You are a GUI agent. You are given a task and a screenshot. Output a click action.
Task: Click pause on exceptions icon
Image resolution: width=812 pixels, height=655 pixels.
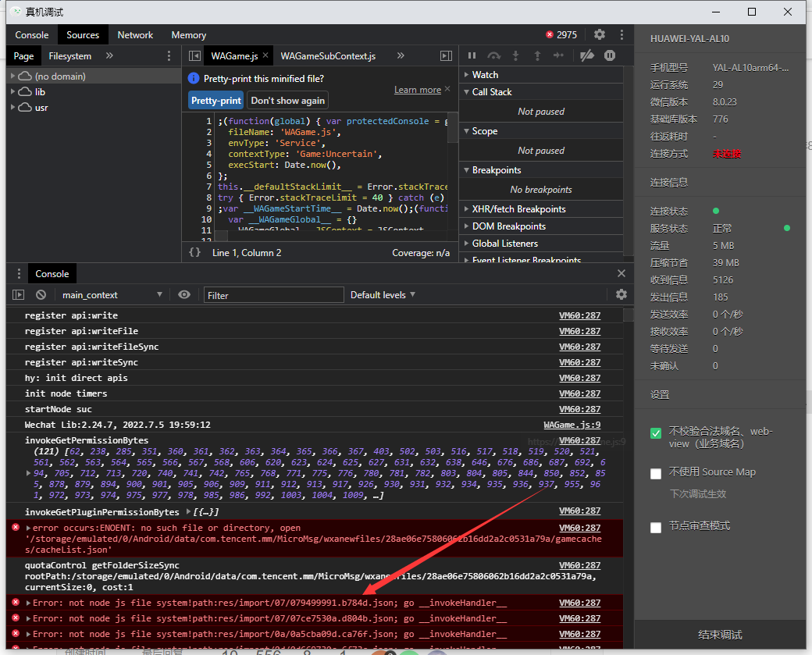610,55
